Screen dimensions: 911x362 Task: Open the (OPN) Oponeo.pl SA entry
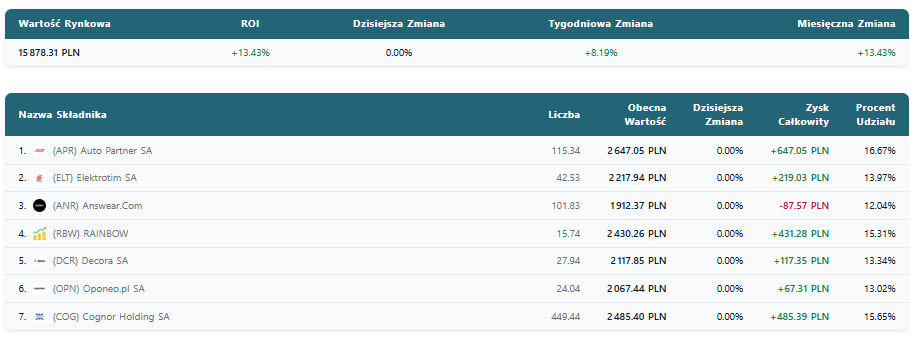pyautogui.click(x=99, y=289)
